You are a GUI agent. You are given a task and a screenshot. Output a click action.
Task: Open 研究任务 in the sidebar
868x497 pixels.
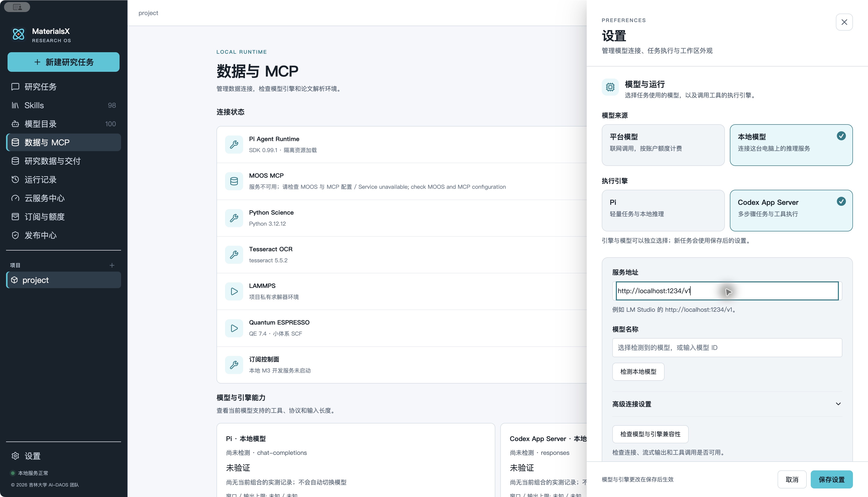pos(64,87)
